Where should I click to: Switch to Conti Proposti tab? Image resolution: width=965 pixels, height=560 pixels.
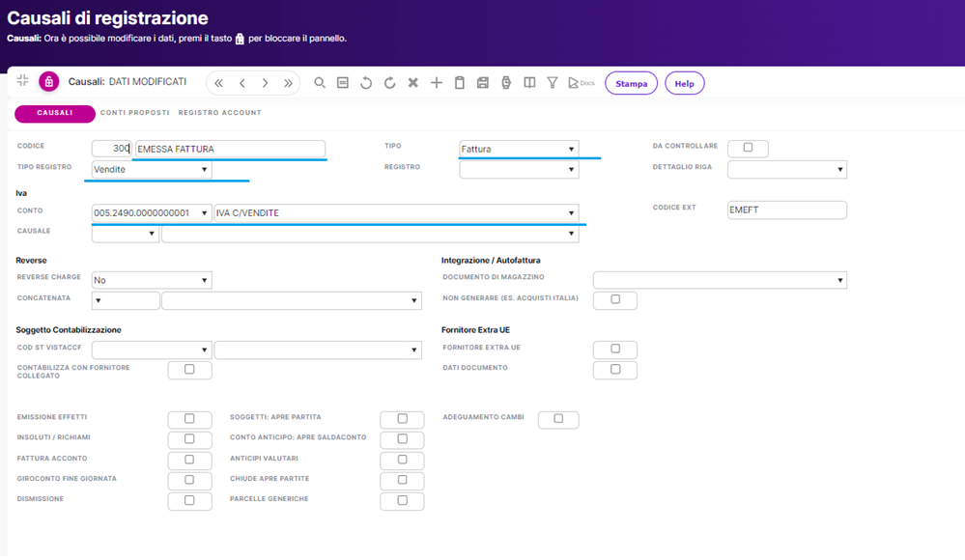(x=135, y=113)
